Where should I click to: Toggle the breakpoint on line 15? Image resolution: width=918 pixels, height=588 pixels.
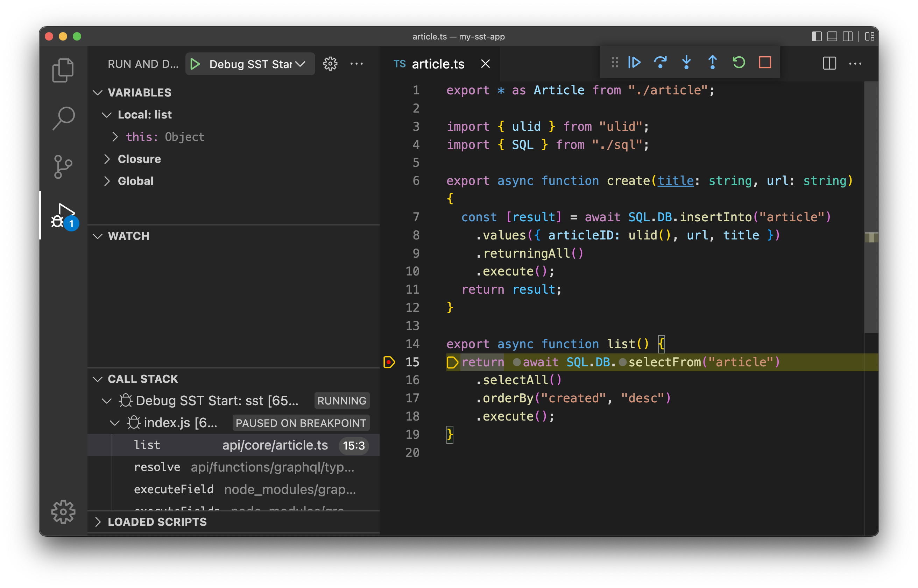point(390,362)
